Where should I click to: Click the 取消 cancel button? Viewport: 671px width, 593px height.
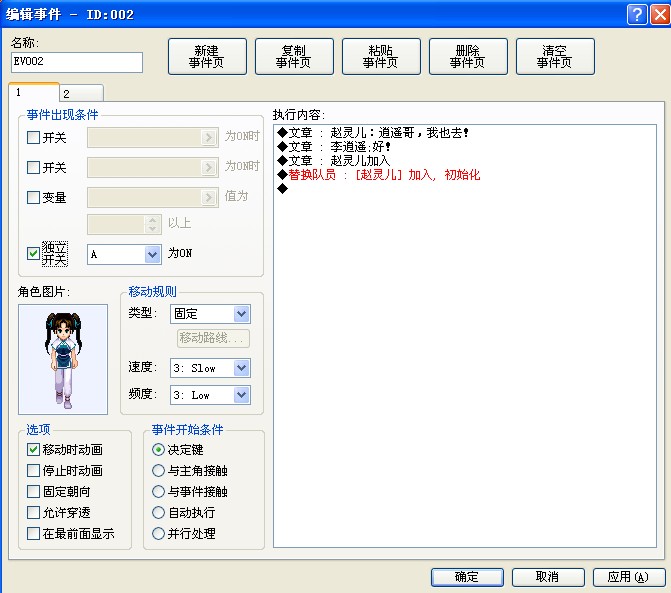click(548, 577)
